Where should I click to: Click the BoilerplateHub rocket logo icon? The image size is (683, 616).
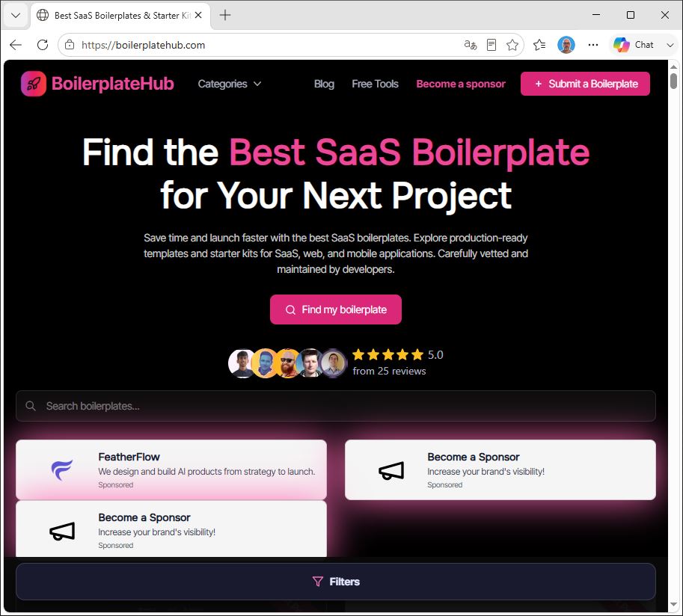(x=34, y=84)
